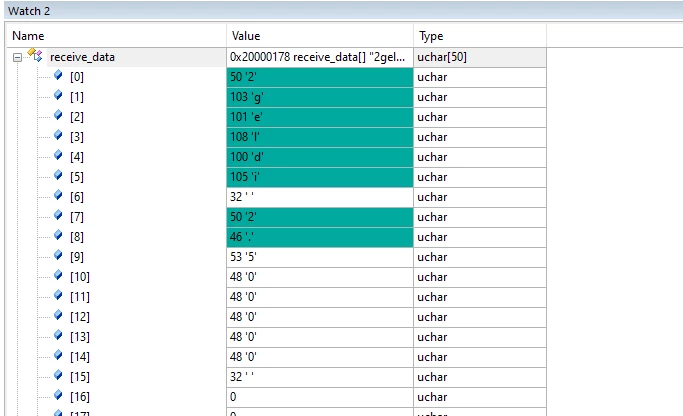Select uchar type cell of element [9]
Image resolution: width=683 pixels, height=416 pixels.
click(x=480, y=257)
